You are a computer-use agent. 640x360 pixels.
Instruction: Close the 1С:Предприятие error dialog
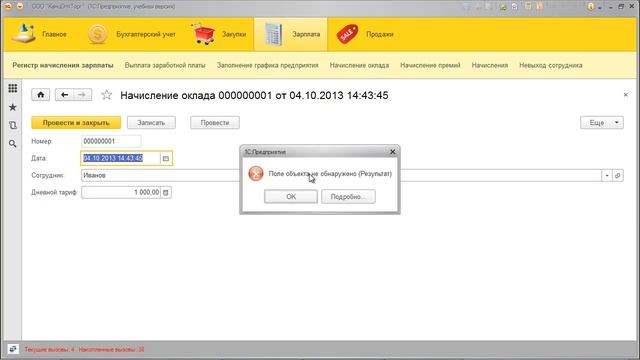pos(392,152)
